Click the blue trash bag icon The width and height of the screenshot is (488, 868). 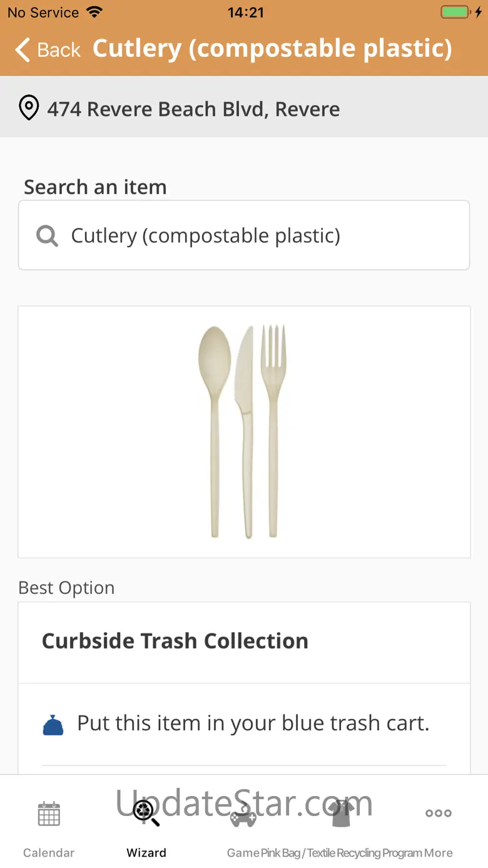coord(53,725)
